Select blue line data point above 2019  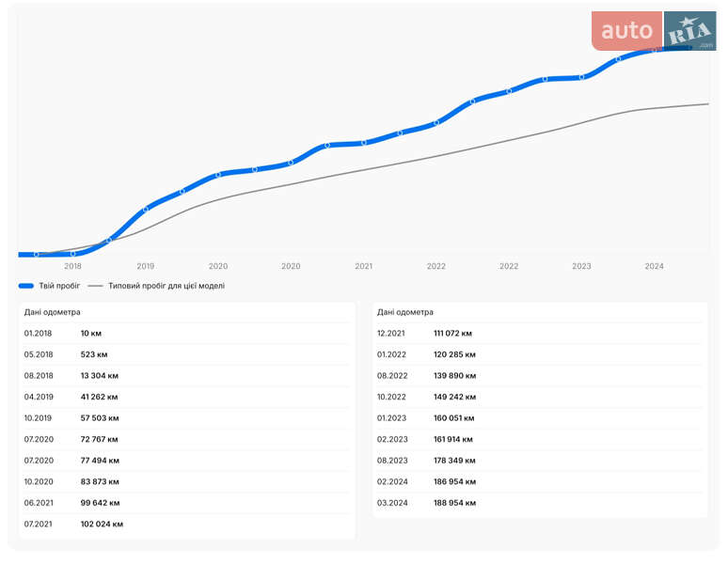click(146, 209)
